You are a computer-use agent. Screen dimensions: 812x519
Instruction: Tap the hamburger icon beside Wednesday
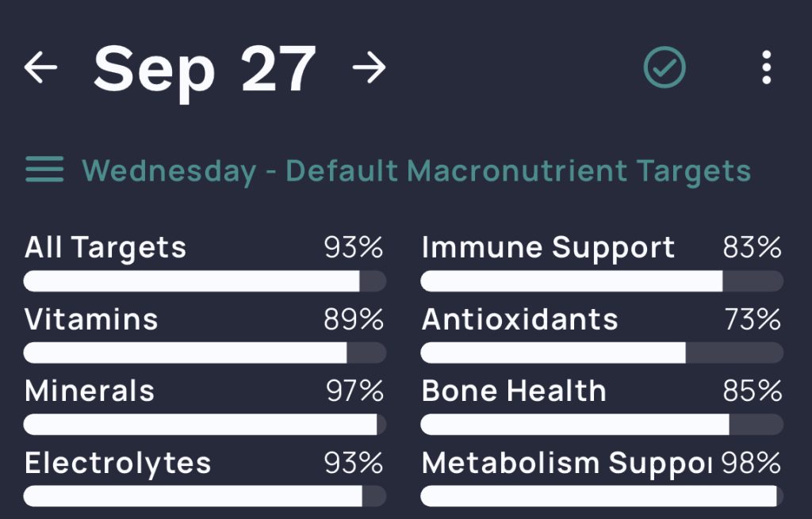tap(45, 170)
